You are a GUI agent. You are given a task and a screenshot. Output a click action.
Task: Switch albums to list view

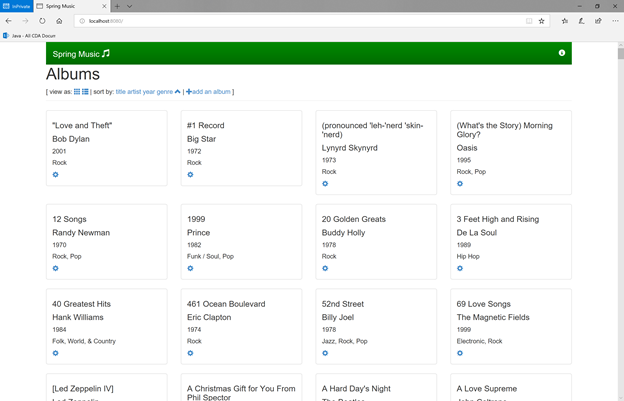(x=85, y=92)
